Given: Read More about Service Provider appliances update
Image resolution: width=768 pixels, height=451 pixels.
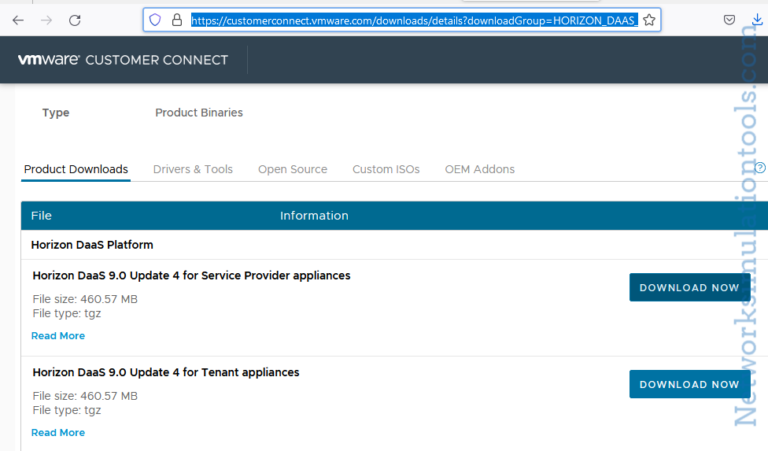Looking at the screenshot, I should pyautogui.click(x=58, y=336).
